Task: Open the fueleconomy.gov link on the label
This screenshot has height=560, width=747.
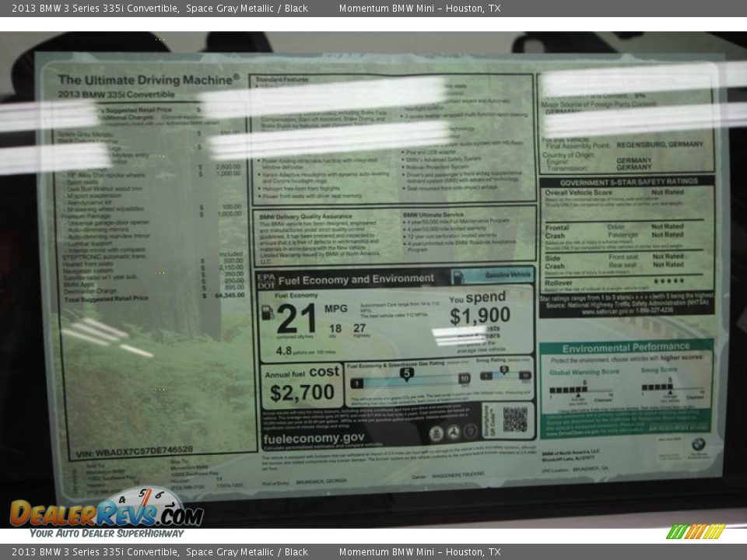Action: pos(314,438)
